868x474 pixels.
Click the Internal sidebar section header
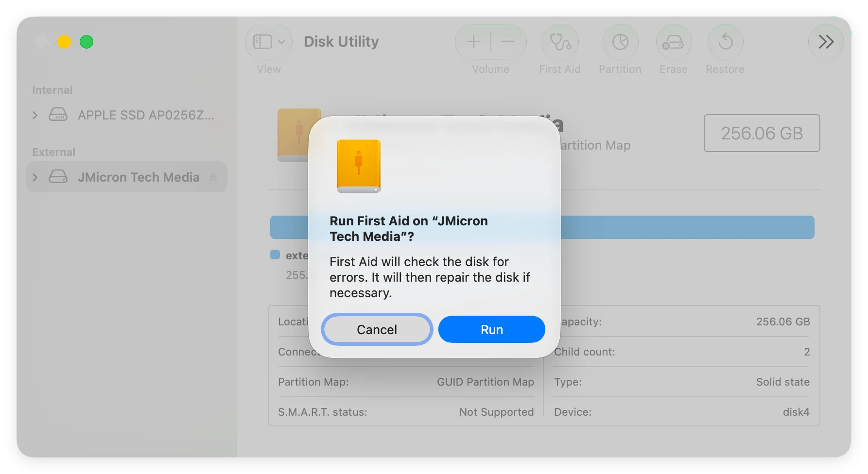click(52, 90)
